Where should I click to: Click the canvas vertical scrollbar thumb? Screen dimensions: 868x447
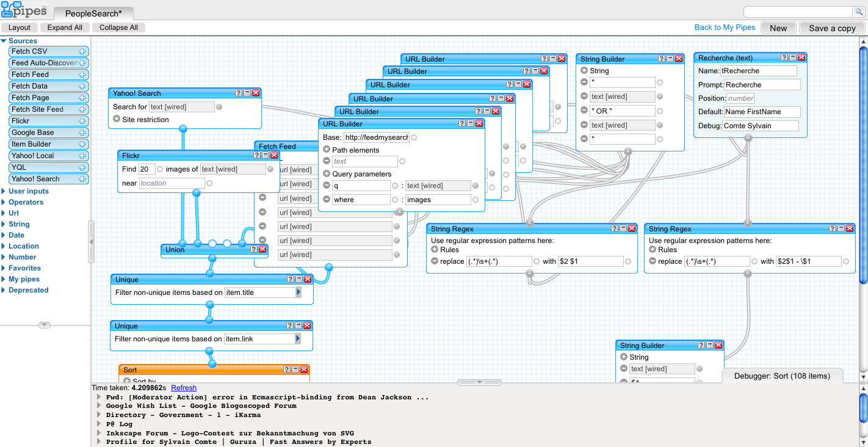863,164
